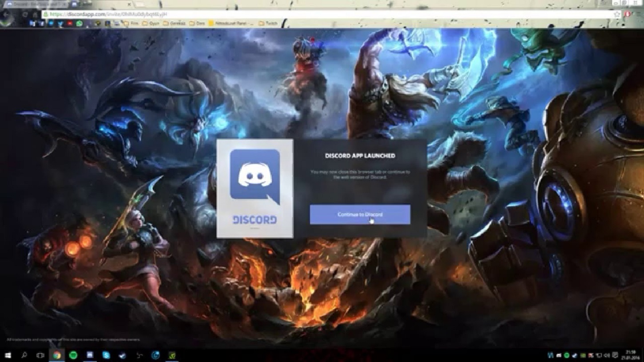Image resolution: width=644 pixels, height=362 pixels.
Task: Click the Discord logo in the invite card
Action: (254, 177)
